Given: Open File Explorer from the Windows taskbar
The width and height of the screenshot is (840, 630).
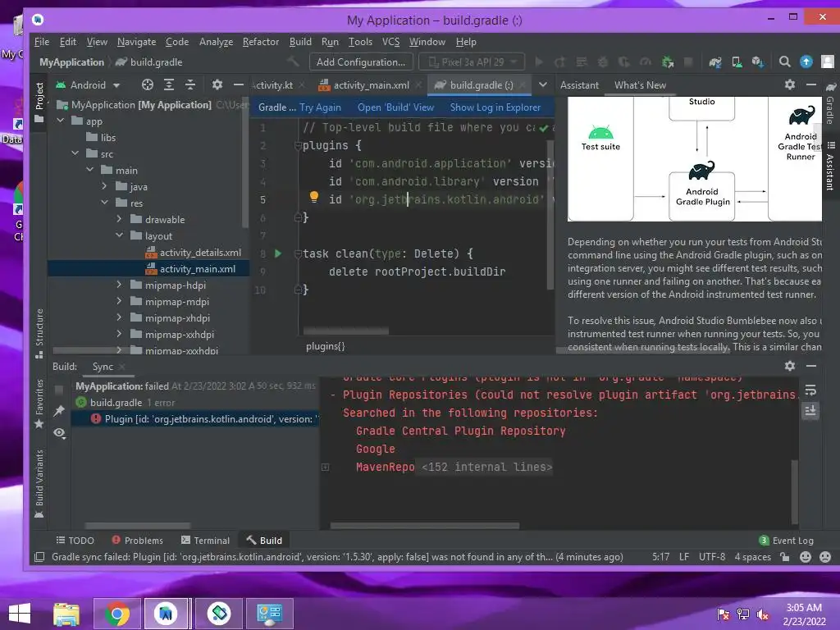Looking at the screenshot, I should (66, 614).
